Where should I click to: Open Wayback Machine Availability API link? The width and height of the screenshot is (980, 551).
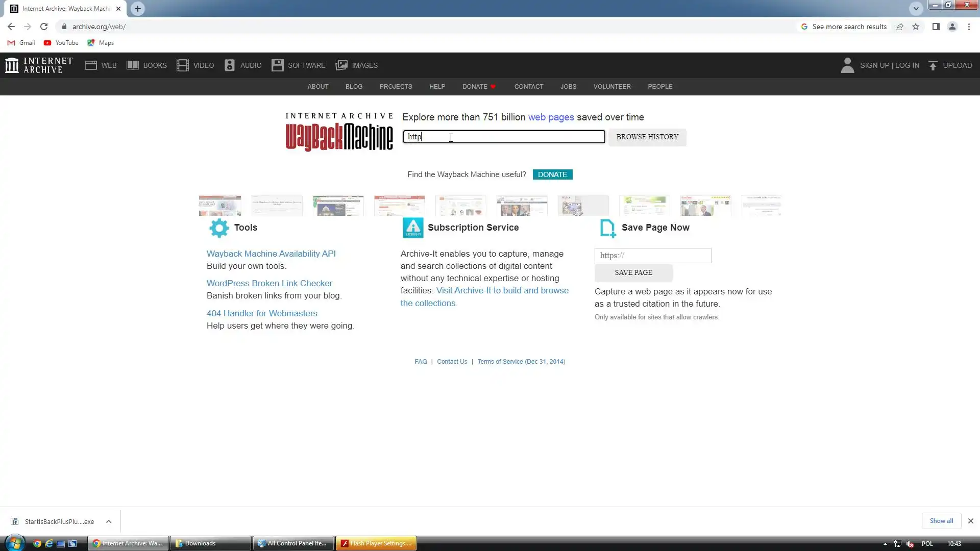pyautogui.click(x=271, y=254)
